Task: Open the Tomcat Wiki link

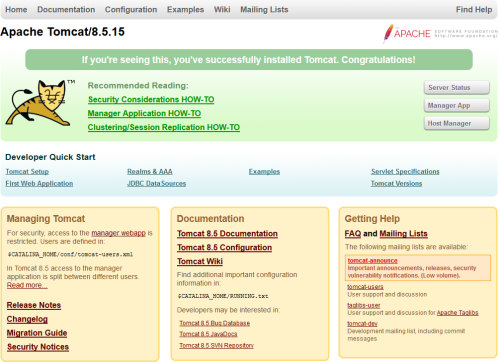Action: [200, 261]
